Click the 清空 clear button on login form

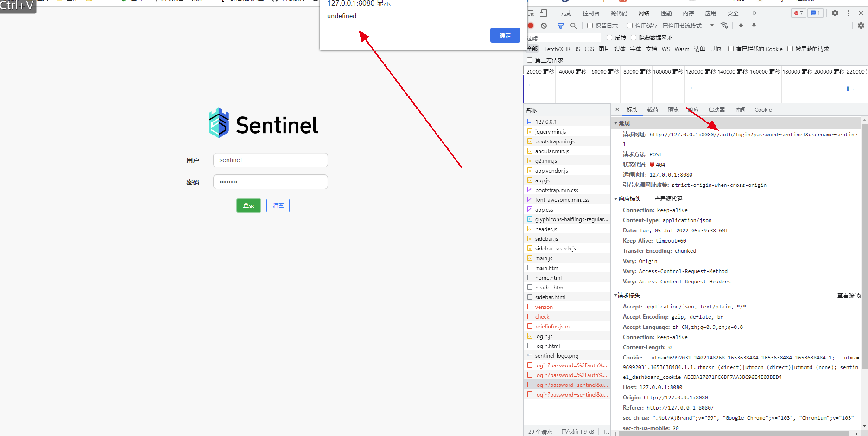(278, 205)
